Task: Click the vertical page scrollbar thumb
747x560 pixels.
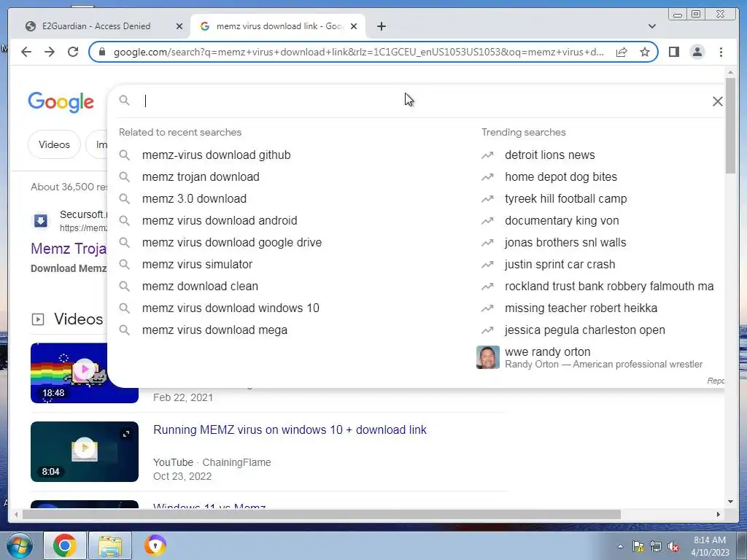Action: [x=730, y=125]
